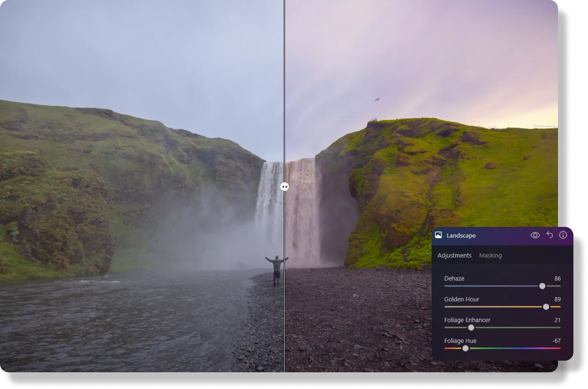
Task: Click the Landscape panel picture icon
Action: pos(438,235)
